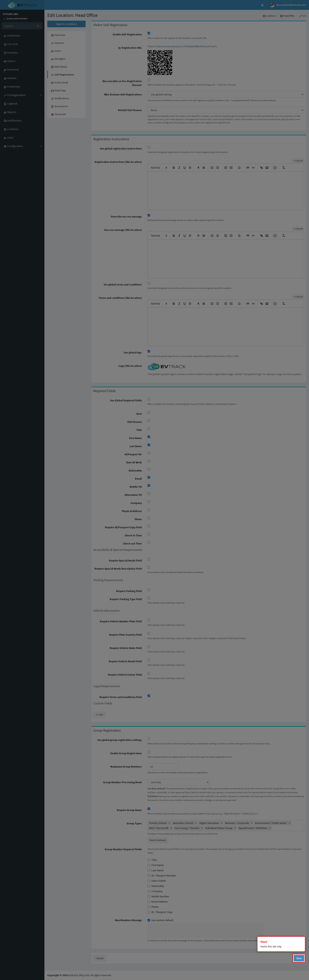Insert numbered list in Success message editor

pyautogui.click(x=212, y=236)
